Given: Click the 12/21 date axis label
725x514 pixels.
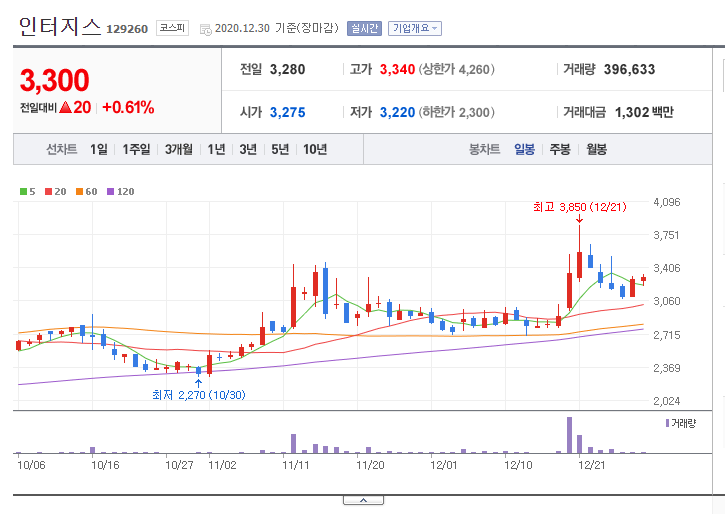Looking at the screenshot, I should point(591,465).
